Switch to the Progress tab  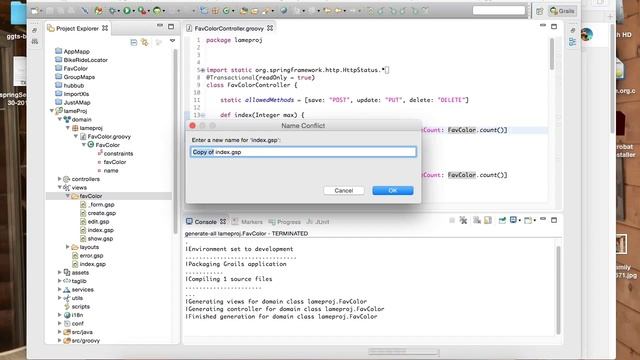tap(284, 222)
